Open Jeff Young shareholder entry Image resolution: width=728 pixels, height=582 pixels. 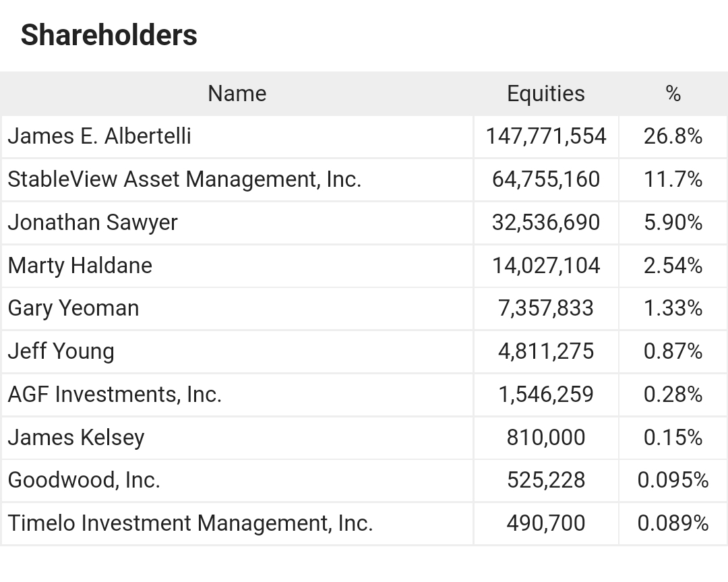(61, 351)
